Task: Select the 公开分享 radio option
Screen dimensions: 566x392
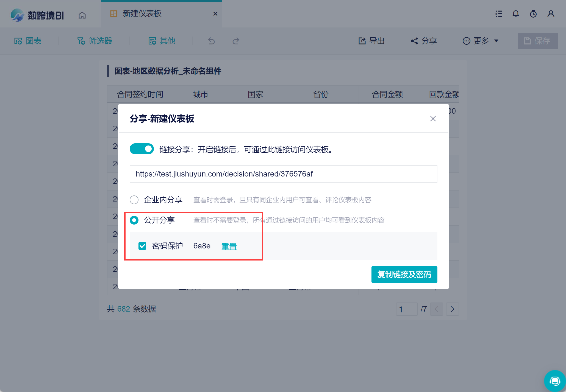Action: 134,220
